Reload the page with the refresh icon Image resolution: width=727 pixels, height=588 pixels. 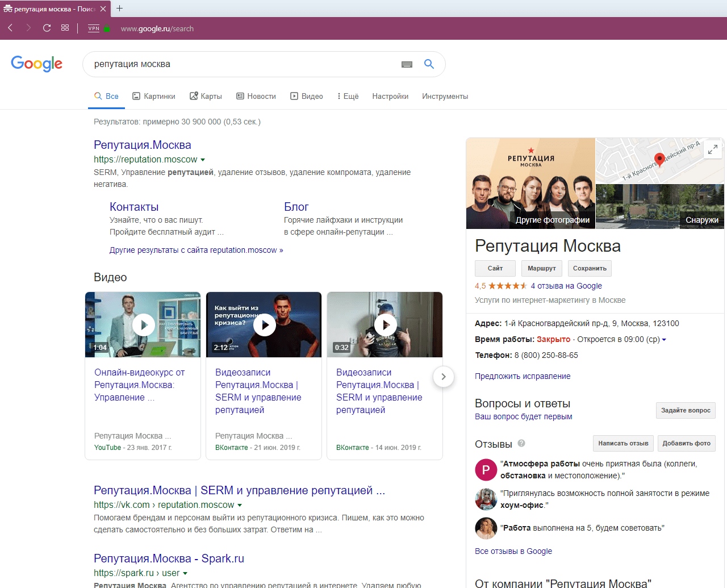(47, 28)
